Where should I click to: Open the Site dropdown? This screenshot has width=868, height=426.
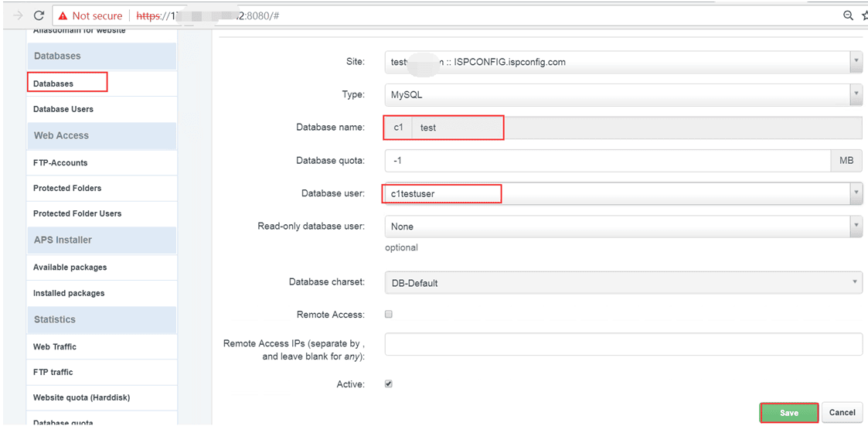[623, 62]
